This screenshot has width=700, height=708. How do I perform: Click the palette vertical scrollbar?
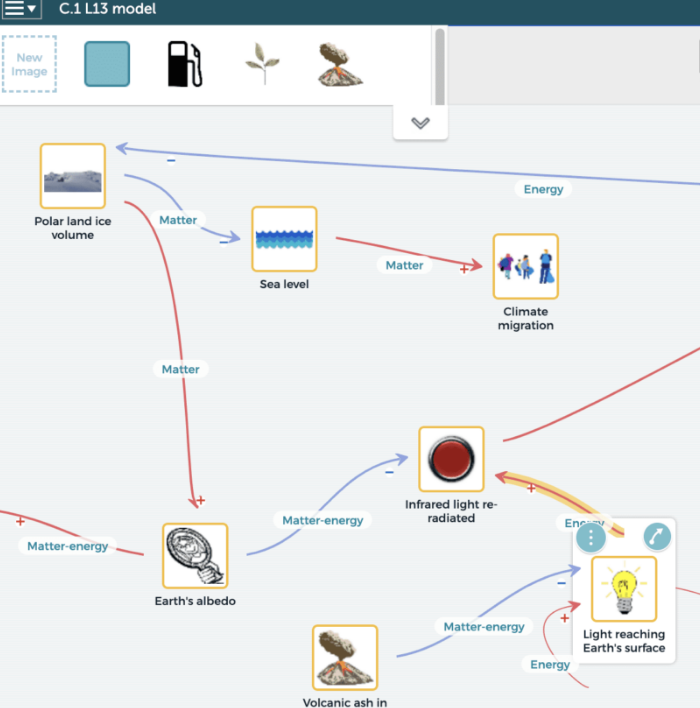pos(440,66)
